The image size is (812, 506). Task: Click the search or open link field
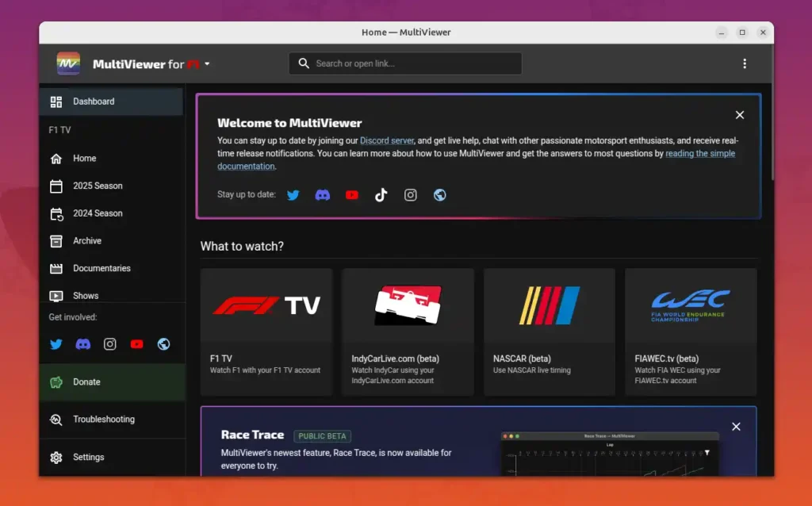coord(404,63)
